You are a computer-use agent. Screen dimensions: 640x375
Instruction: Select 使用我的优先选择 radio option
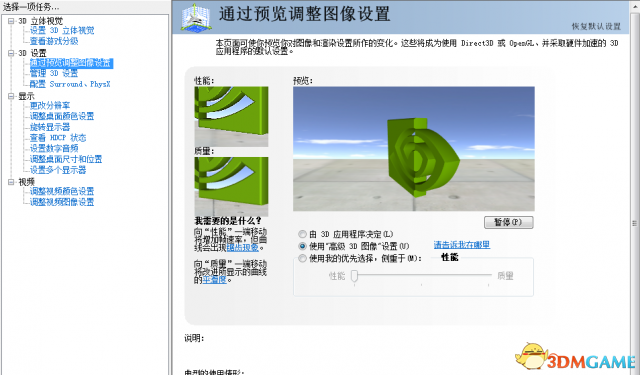(302, 258)
